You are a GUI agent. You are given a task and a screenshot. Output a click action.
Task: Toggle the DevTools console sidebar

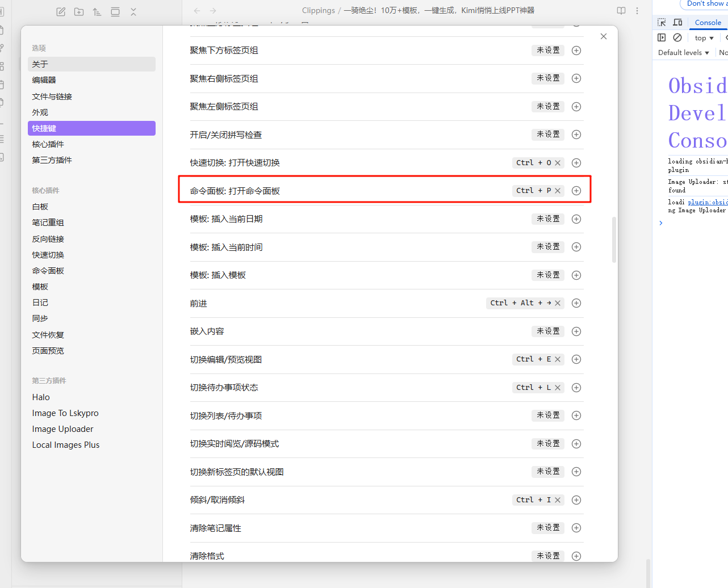662,37
